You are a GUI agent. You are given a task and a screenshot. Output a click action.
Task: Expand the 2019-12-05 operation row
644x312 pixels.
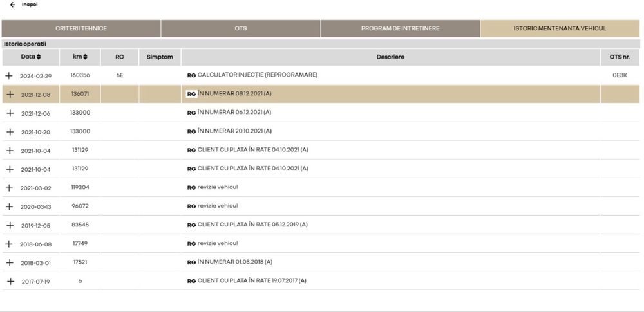pos(9,225)
